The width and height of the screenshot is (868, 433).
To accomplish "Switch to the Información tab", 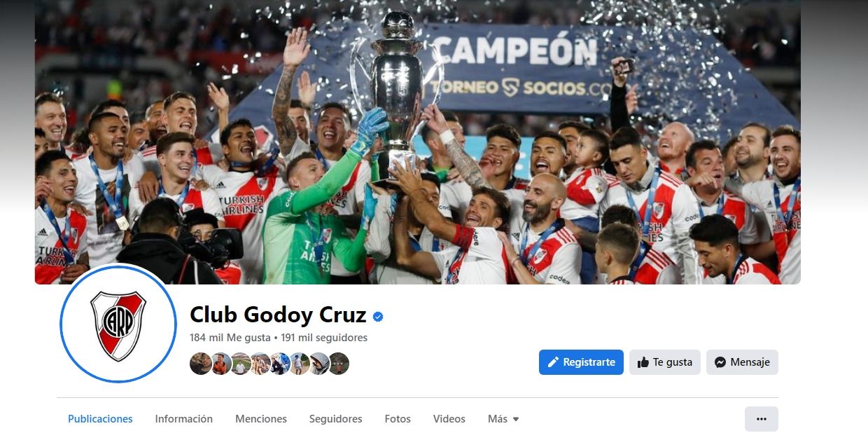I will 184,419.
